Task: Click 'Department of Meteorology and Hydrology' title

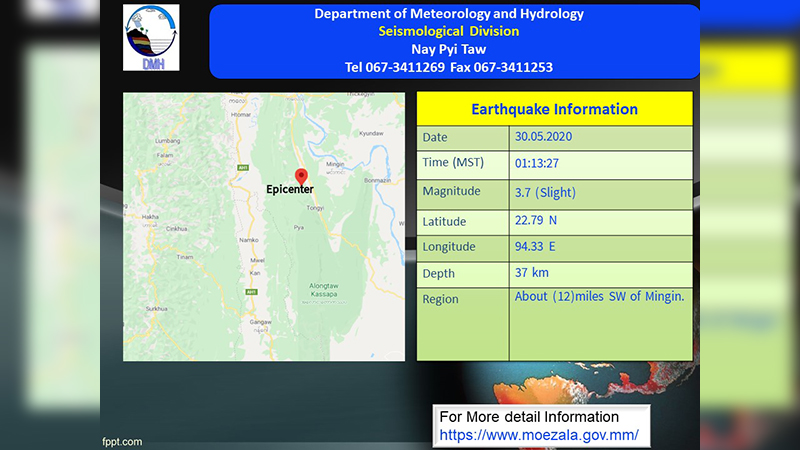Action: point(449,14)
